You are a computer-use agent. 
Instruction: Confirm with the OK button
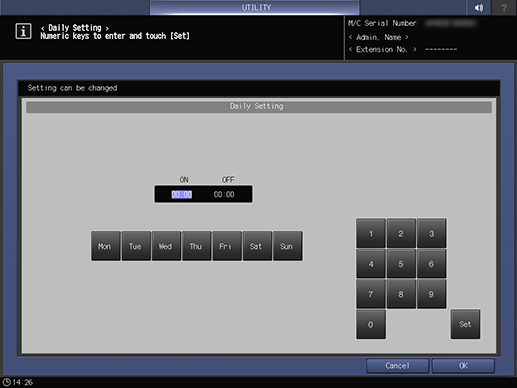(463, 366)
